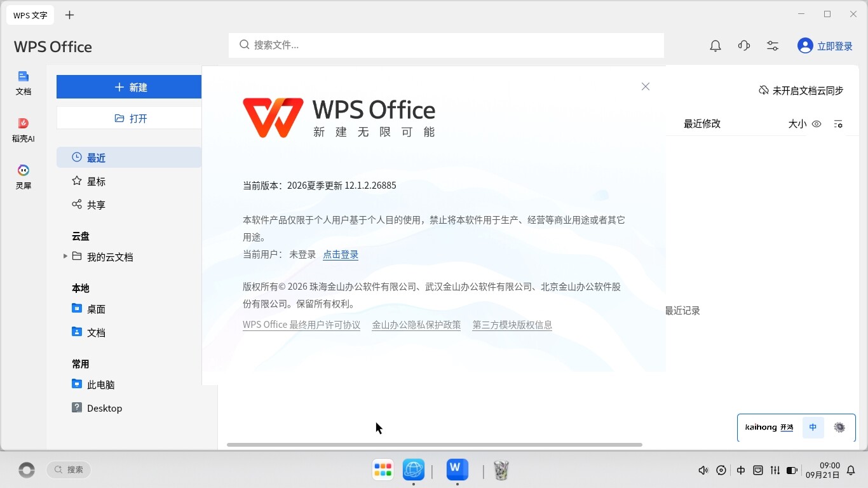Screen dimensions: 868x488
Task: Open the notifications bell icon
Action: pyautogui.click(x=715, y=46)
